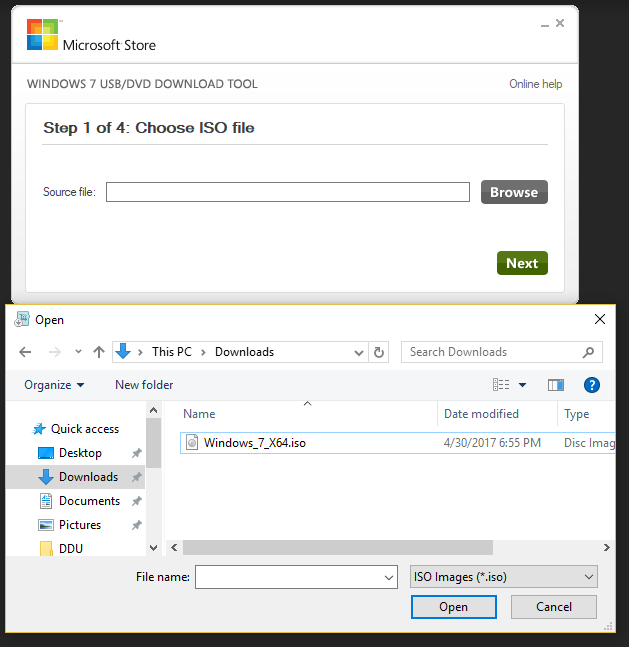Click This PC in the address path
The width and height of the screenshot is (629, 647).
pos(172,352)
